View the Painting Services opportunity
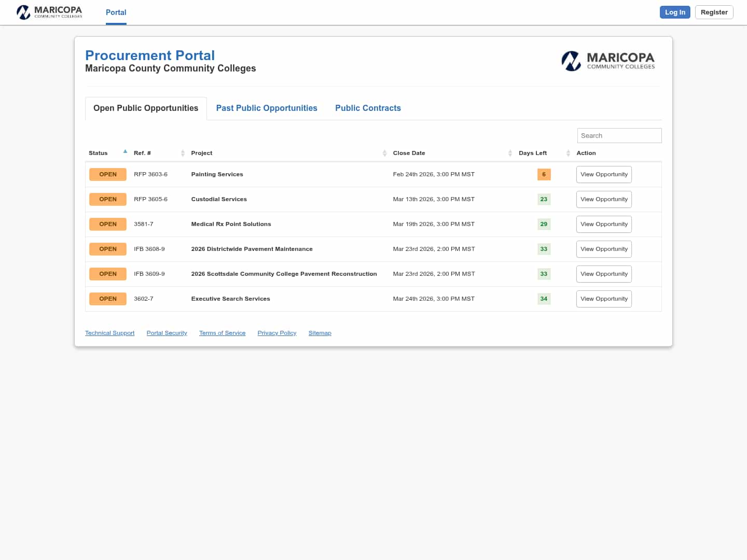 (x=604, y=174)
